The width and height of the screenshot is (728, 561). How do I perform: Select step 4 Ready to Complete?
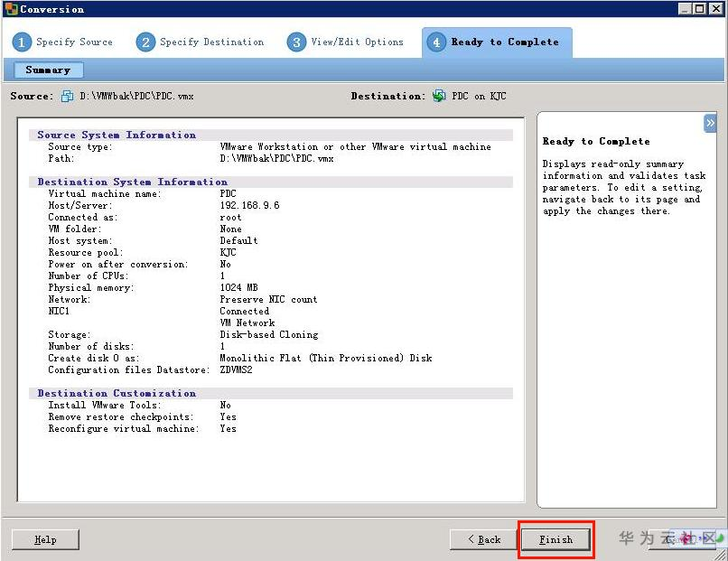pyautogui.click(x=497, y=42)
